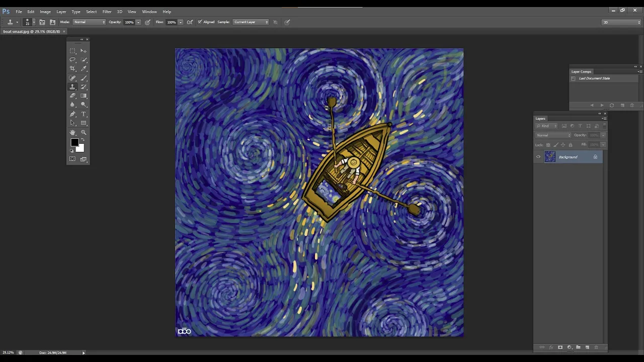Select the Rectangular Marquee tool

point(72,51)
